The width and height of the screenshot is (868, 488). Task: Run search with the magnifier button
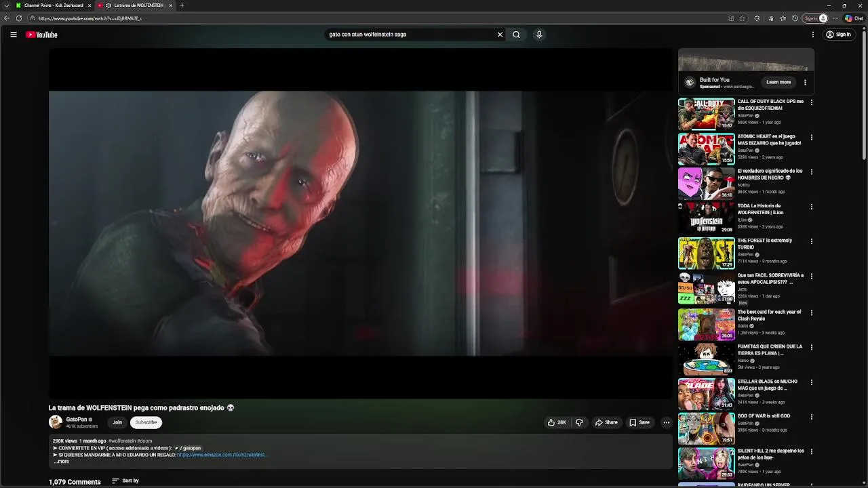tap(516, 35)
